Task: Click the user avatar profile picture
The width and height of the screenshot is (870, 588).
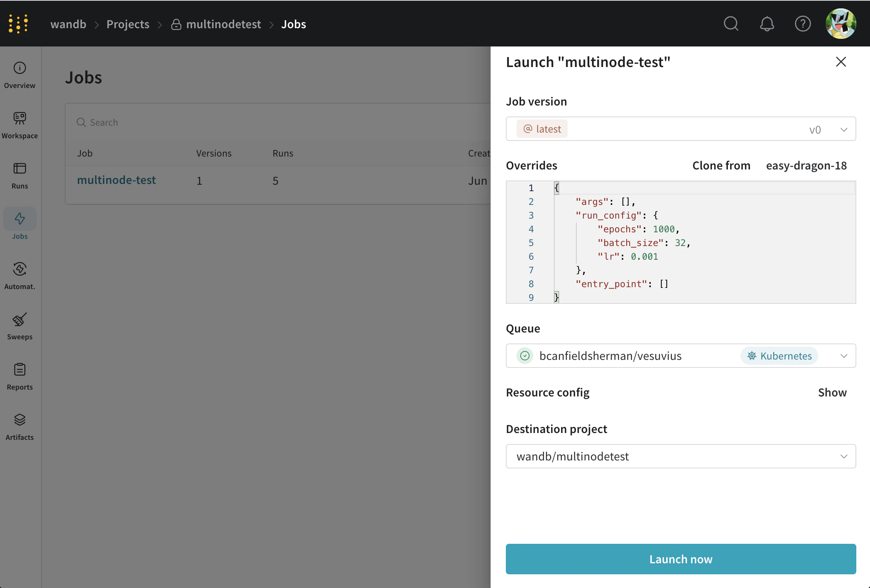Action: (x=840, y=24)
